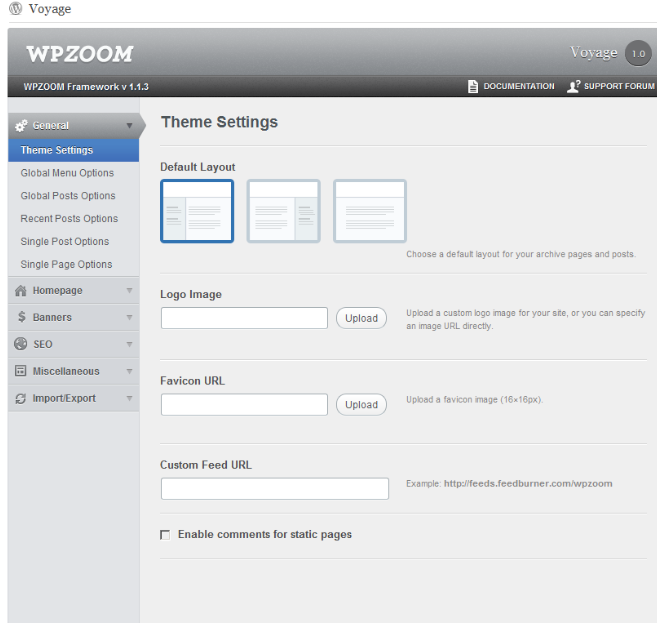
Task: Expand the Banners section arrow
Action: point(129,317)
